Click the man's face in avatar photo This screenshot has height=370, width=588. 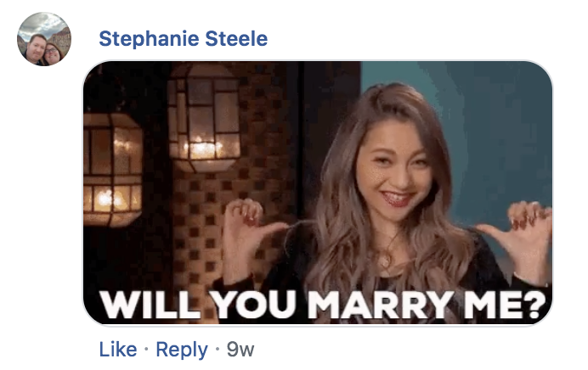[37, 47]
